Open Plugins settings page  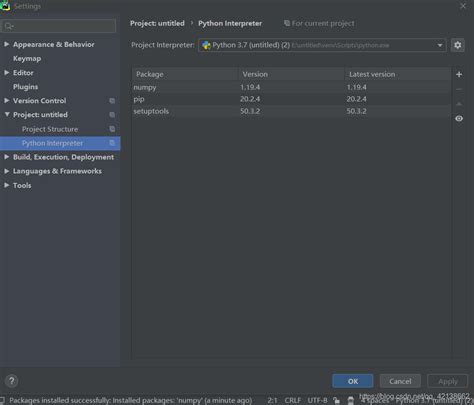[25, 87]
